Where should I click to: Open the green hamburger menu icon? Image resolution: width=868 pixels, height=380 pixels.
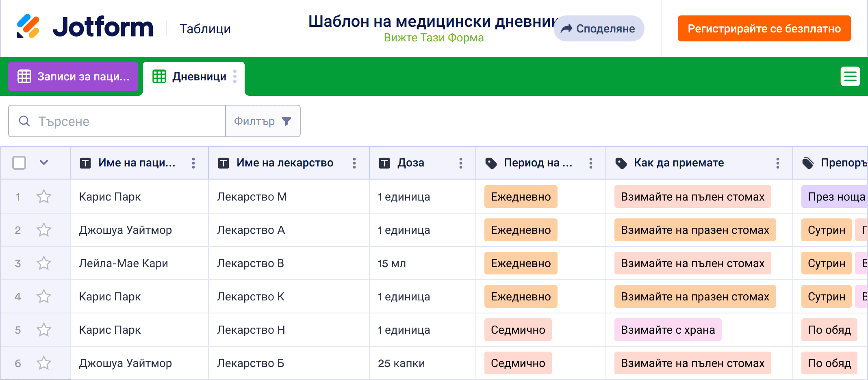point(850,76)
